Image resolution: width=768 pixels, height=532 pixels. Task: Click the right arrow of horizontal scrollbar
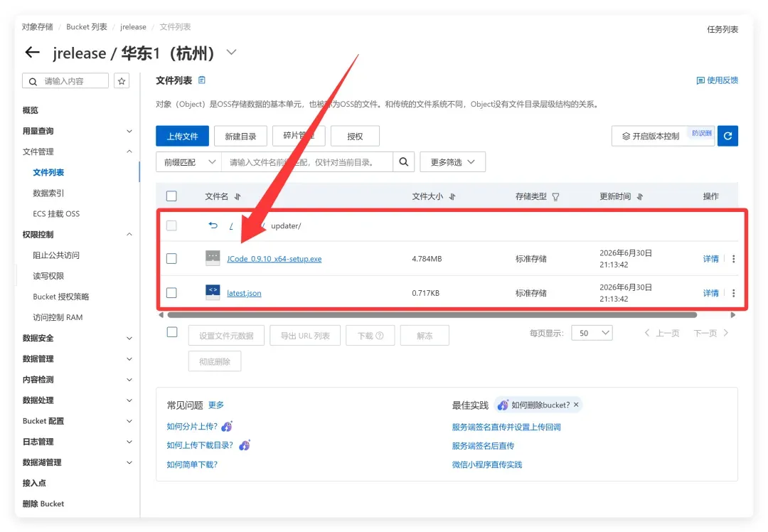pos(732,315)
